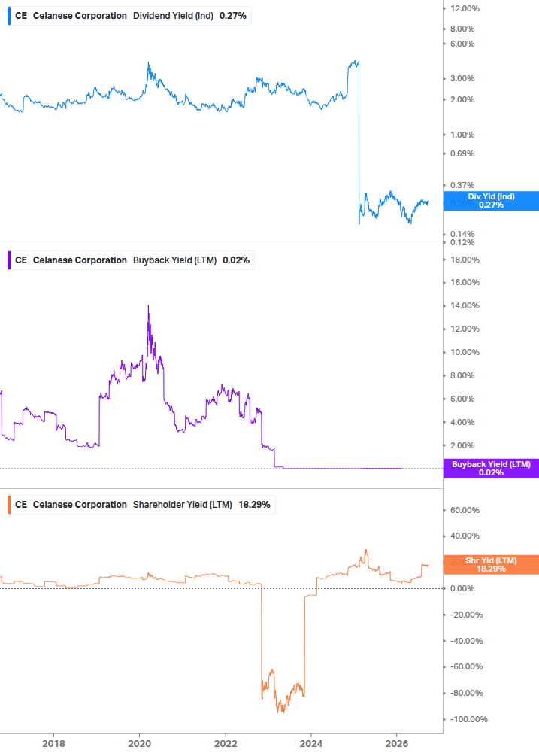Click the 1.00% tick on the dividend yield axis
The width and height of the screenshot is (539, 756).
coord(462,135)
